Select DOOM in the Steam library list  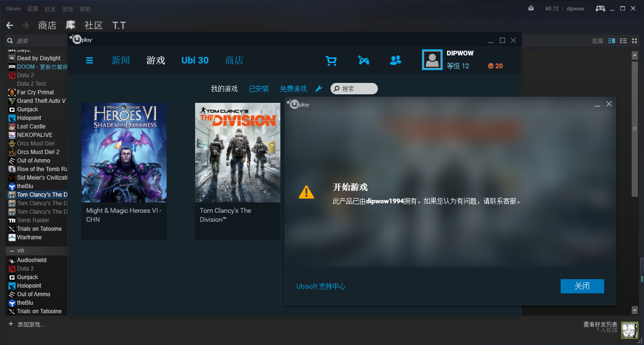36,67
